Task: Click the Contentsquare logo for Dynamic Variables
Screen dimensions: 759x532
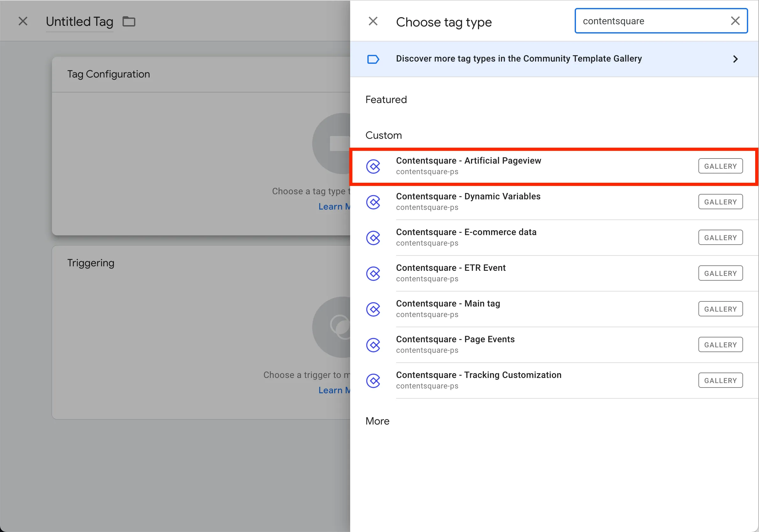Action: [x=373, y=202]
